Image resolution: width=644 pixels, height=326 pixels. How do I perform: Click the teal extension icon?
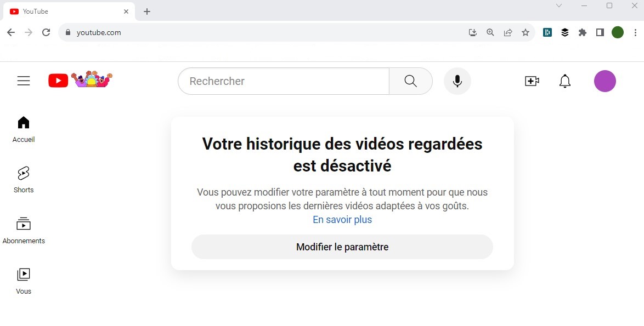pyautogui.click(x=547, y=32)
